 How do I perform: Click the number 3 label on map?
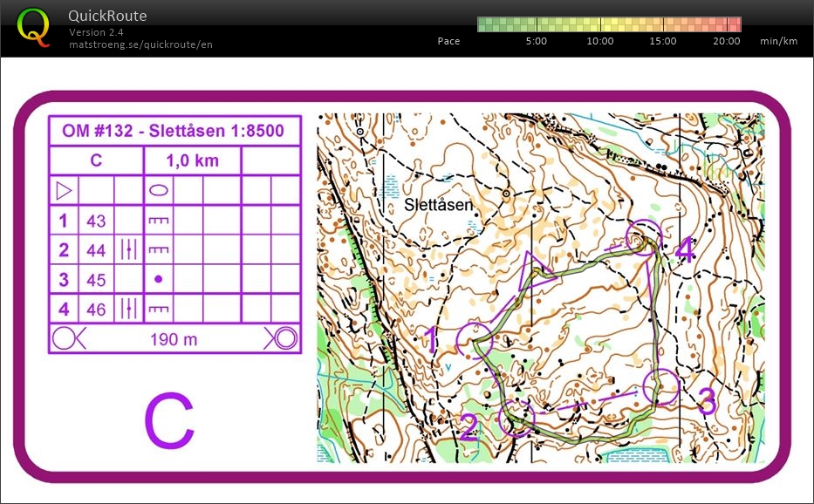click(x=707, y=400)
